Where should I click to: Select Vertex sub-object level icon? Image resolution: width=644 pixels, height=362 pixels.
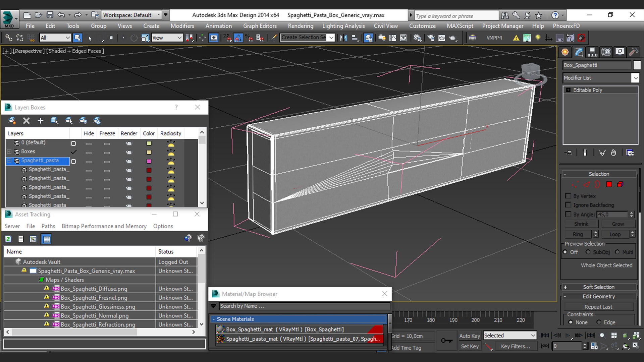tap(575, 184)
